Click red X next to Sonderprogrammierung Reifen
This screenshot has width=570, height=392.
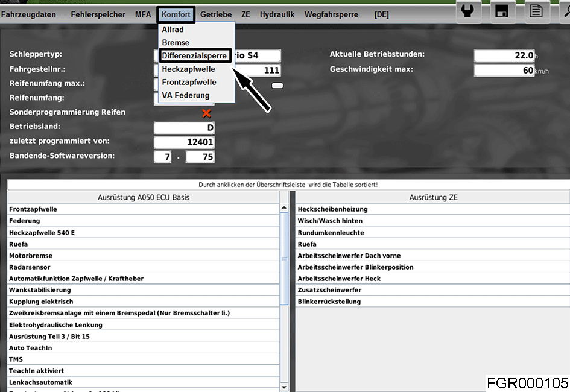coord(206,113)
